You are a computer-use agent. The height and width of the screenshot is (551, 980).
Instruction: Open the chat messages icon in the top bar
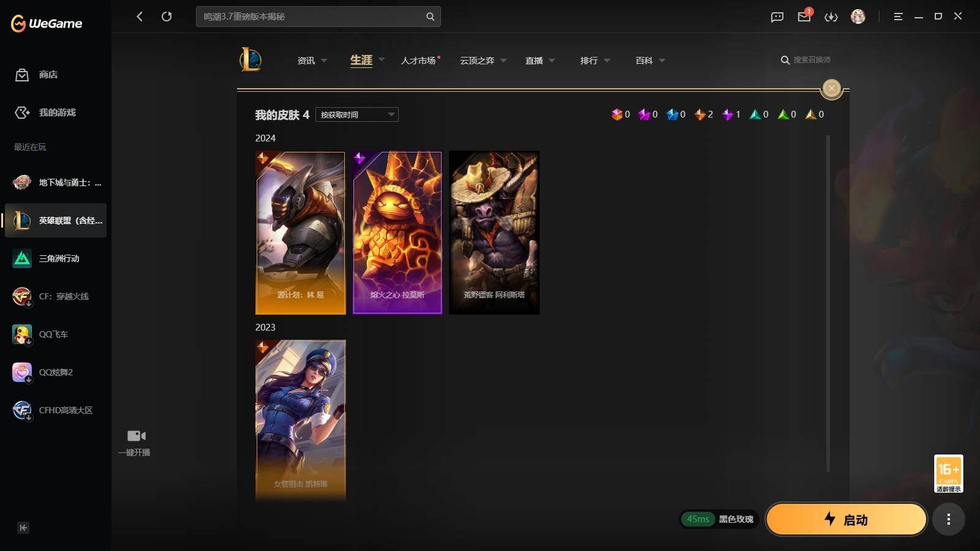(x=777, y=17)
